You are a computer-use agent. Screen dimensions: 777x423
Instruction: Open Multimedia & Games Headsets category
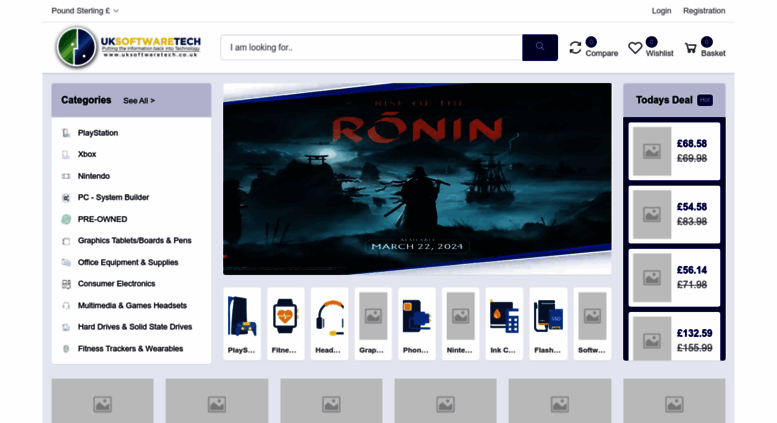point(132,305)
